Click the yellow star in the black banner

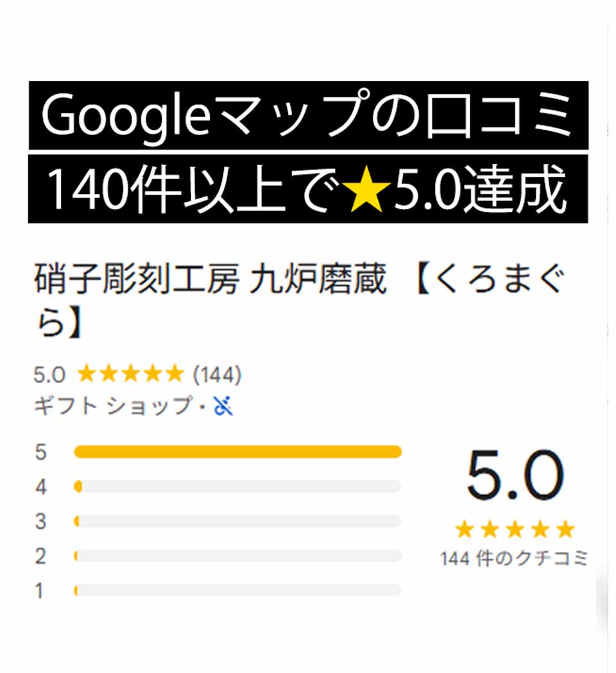366,191
